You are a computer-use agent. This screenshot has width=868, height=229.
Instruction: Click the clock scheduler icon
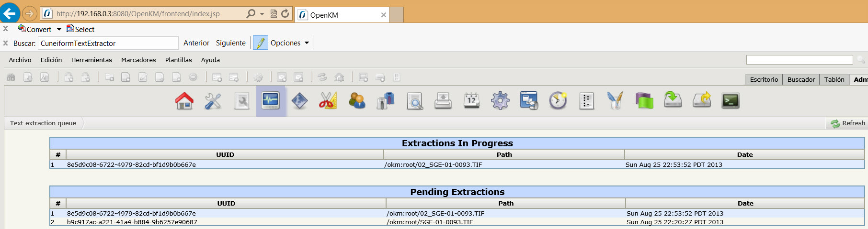(558, 101)
